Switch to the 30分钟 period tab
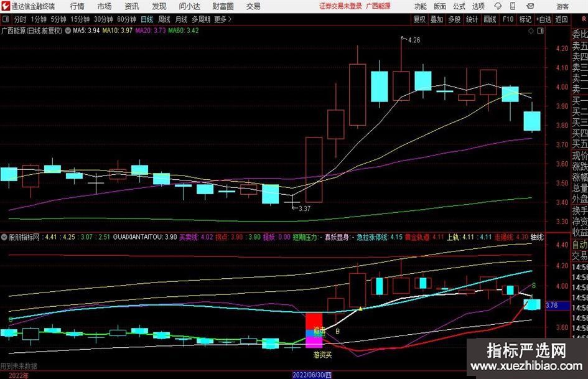 click(x=103, y=19)
